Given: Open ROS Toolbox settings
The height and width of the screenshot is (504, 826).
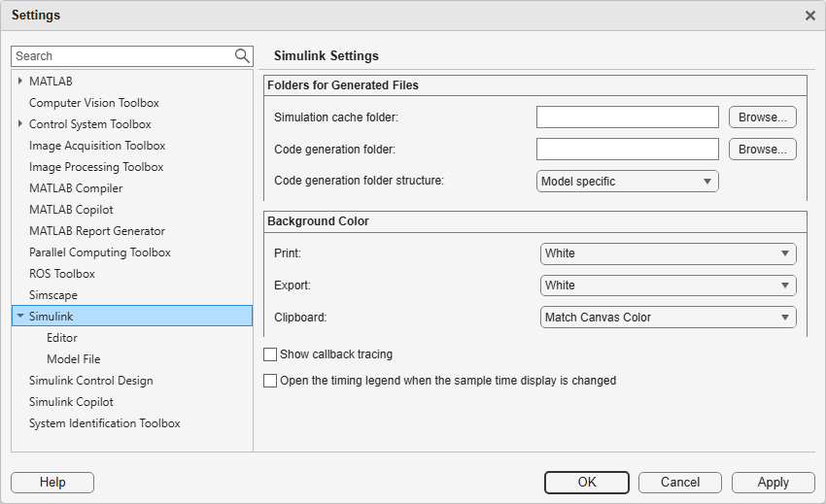Looking at the screenshot, I should coord(61,274).
